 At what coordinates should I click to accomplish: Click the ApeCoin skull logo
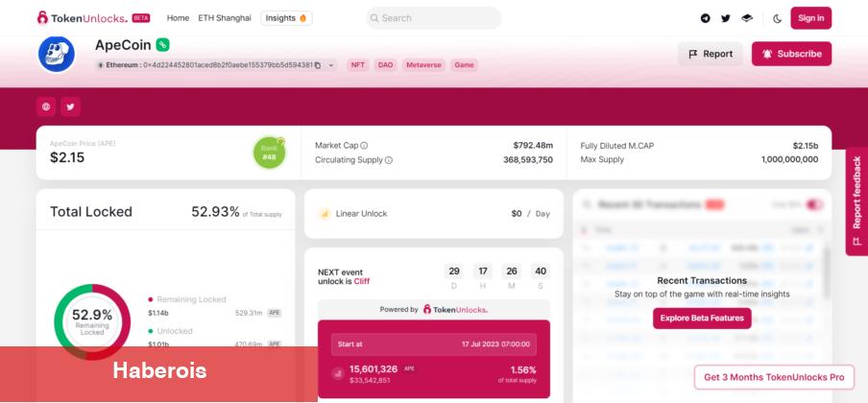[57, 54]
